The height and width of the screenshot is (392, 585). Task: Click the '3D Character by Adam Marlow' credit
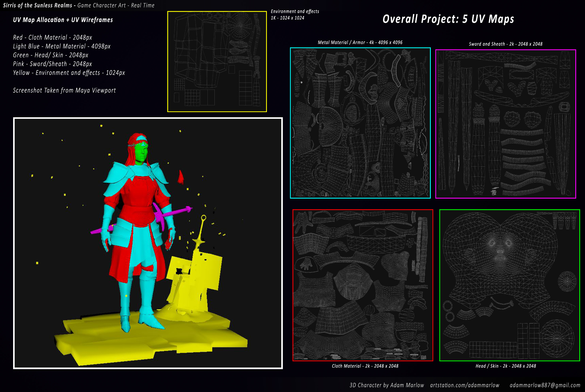pos(387,385)
